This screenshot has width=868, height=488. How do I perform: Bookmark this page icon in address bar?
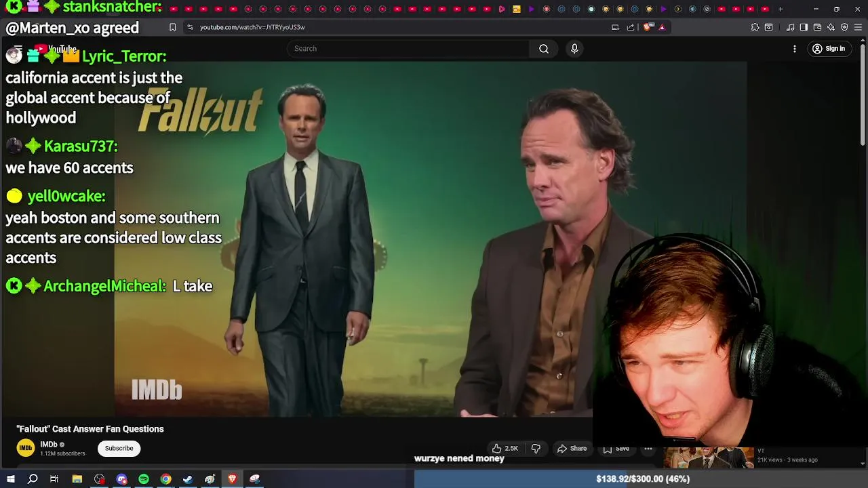172,27
